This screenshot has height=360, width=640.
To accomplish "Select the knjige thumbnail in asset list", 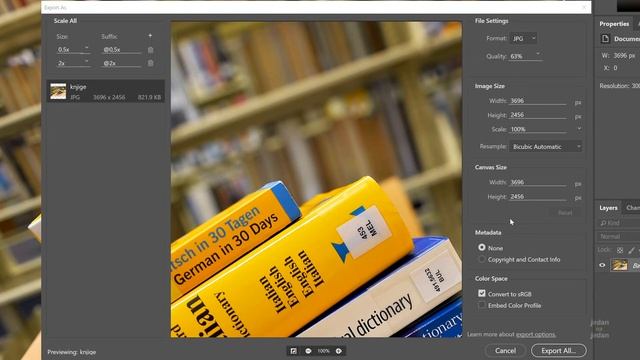I will tap(58, 91).
